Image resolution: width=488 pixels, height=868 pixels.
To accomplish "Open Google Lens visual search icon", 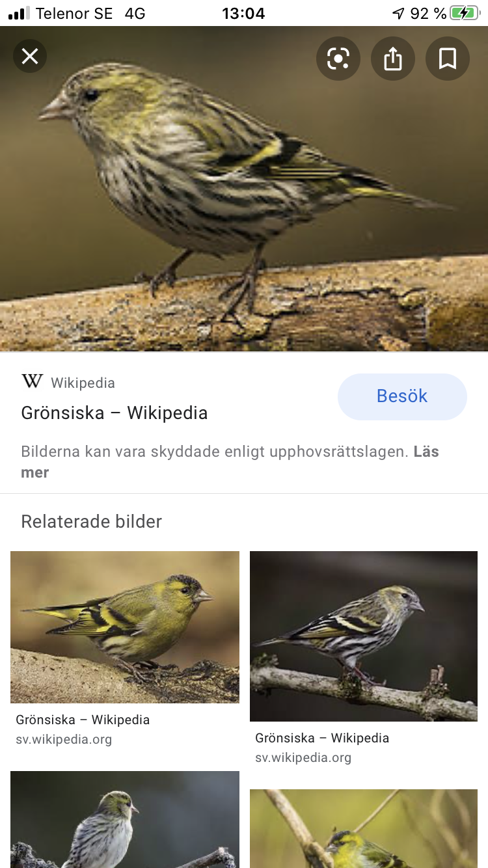I will (x=338, y=59).
